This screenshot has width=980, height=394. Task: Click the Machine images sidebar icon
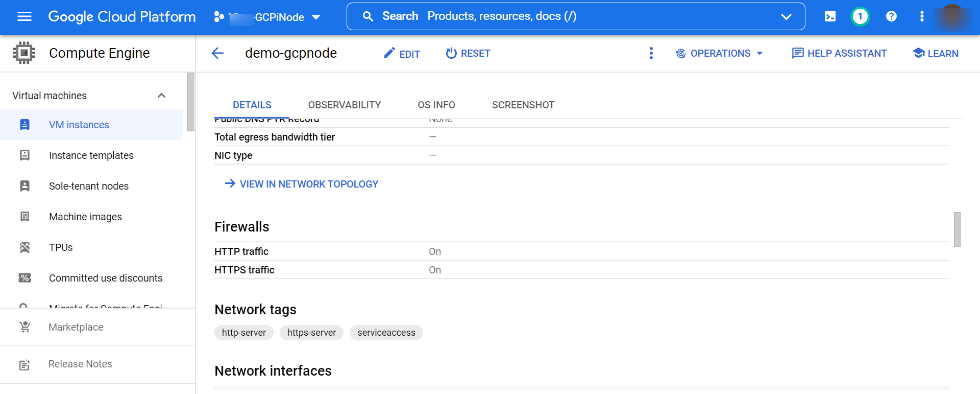[24, 217]
